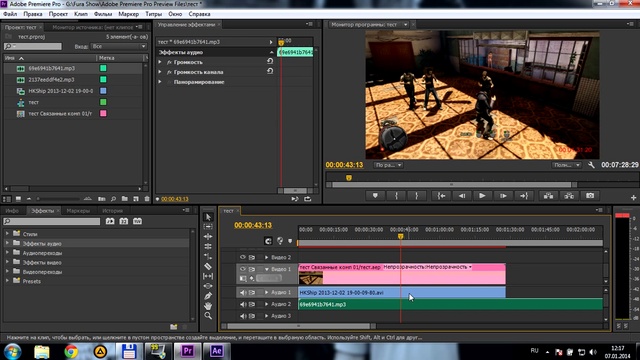
Task: Click label color swatch of HKShip item
Action: click(x=103, y=91)
